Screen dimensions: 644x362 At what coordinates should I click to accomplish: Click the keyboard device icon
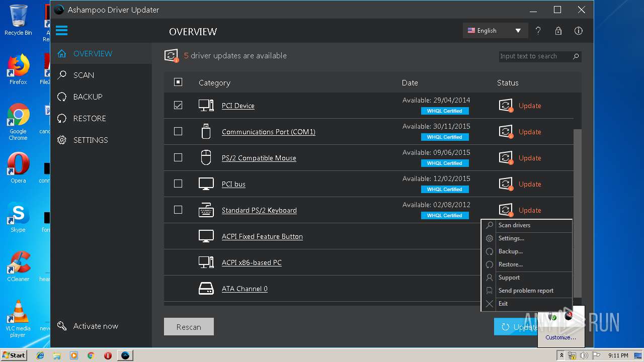[x=206, y=210]
